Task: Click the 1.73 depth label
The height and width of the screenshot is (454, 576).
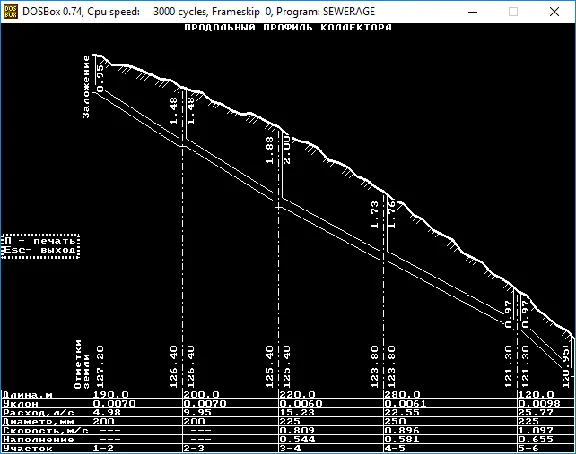Action: [374, 214]
